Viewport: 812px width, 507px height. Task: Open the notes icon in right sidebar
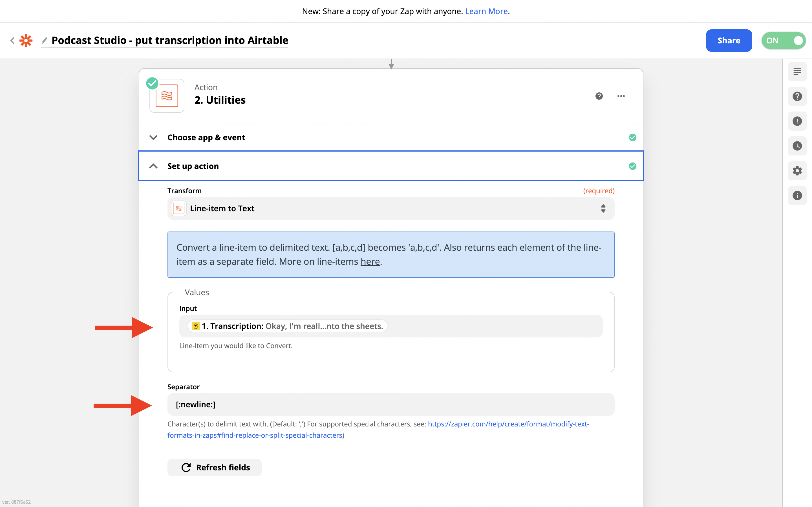[797, 72]
